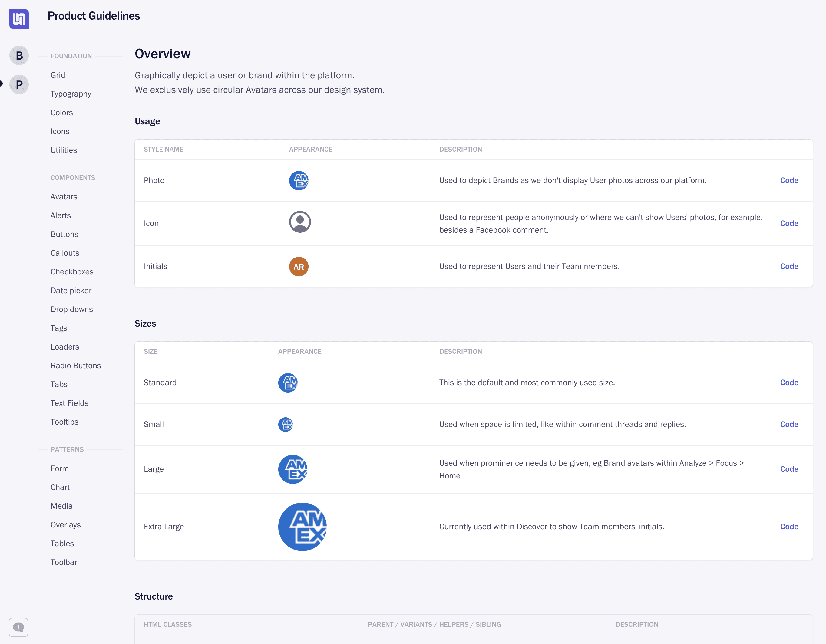Click the Standard size avatar example

288,383
